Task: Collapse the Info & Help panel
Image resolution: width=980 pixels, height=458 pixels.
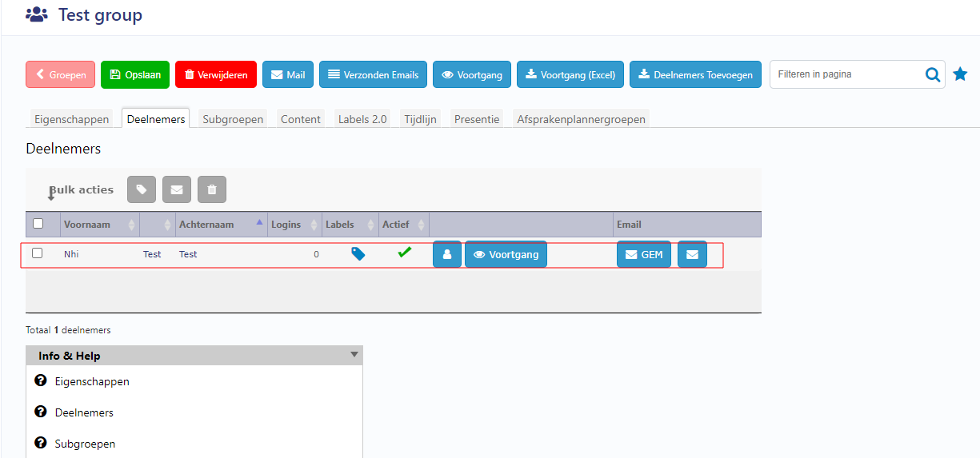Action: 354,355
